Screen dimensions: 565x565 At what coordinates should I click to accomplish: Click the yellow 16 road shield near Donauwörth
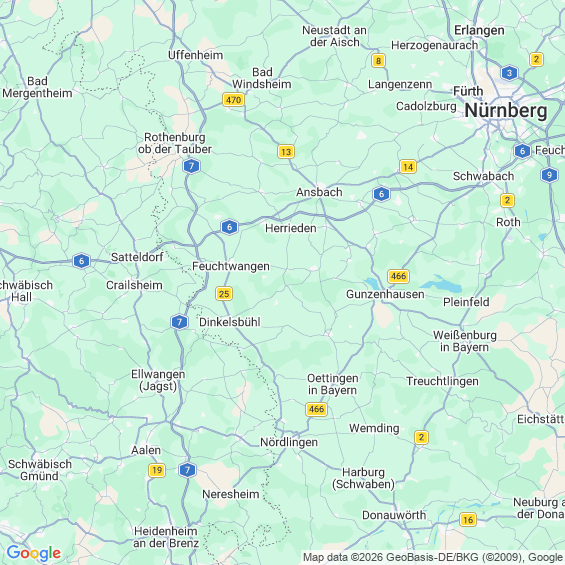(x=468, y=520)
